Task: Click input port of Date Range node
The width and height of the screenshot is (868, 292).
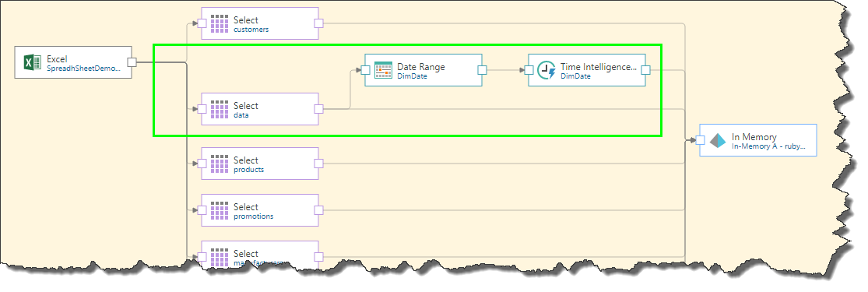Action: 365,70
